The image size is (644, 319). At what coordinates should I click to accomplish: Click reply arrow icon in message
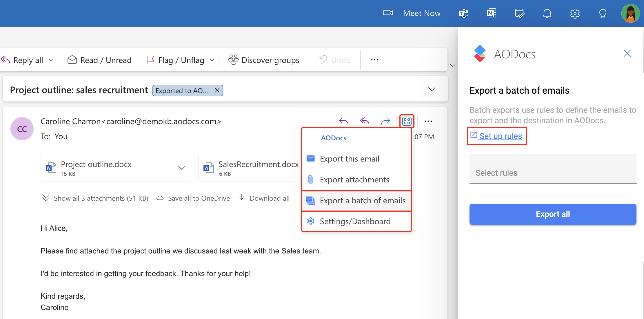tap(344, 121)
